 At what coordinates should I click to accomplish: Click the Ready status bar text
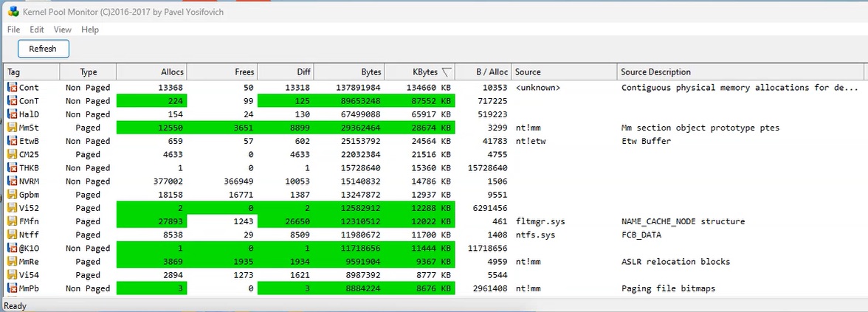tap(15, 306)
